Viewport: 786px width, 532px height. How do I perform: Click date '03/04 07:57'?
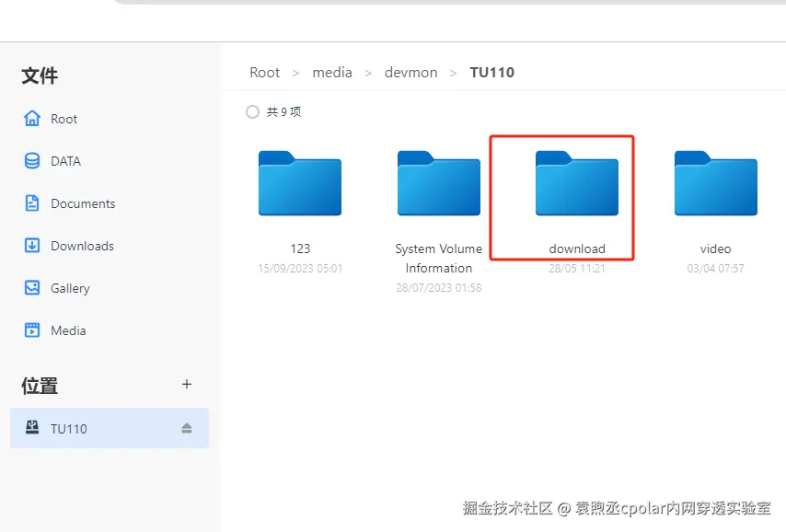[715, 268]
